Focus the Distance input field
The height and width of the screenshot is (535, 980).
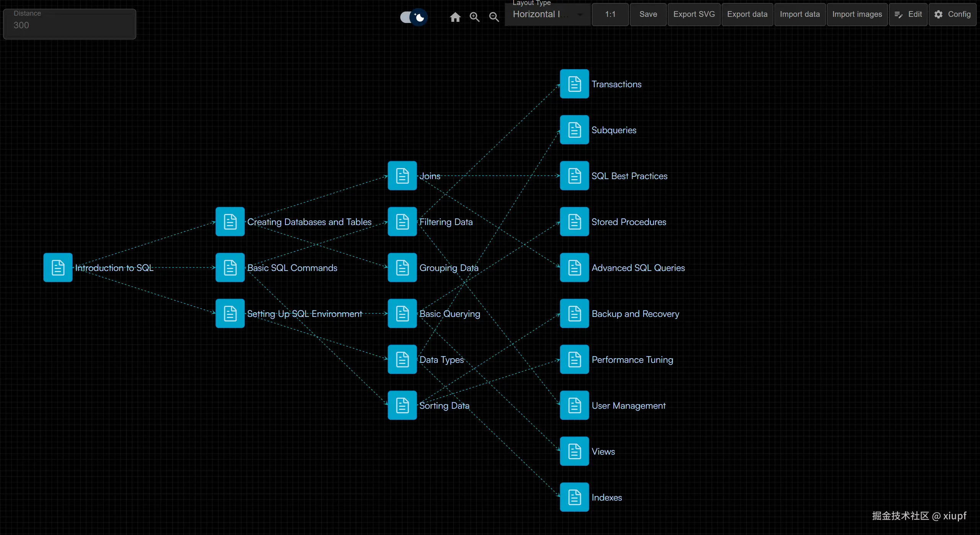[x=70, y=25]
